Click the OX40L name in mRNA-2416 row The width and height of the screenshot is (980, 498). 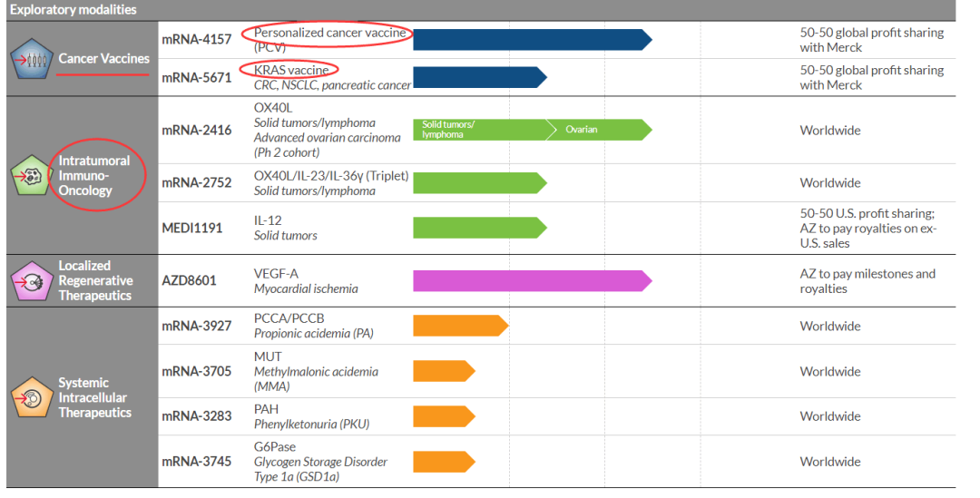273,107
